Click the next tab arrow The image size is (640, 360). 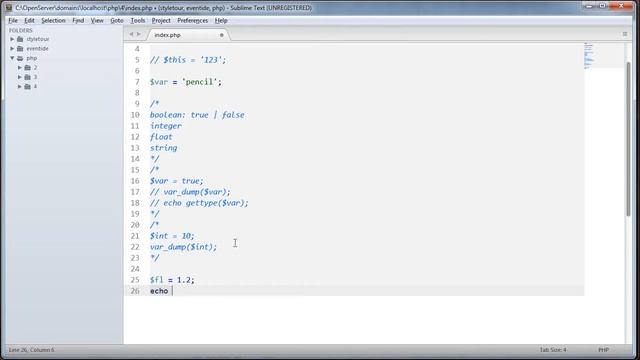tap(139, 35)
